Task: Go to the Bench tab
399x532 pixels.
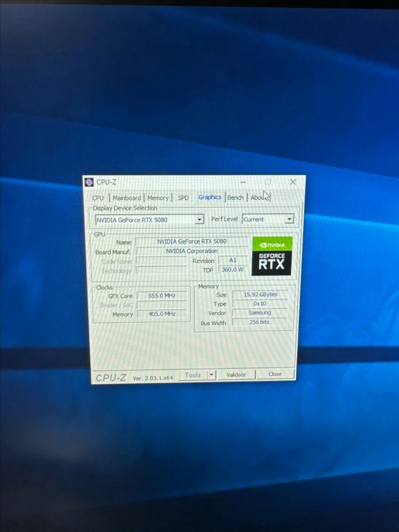Action: click(235, 198)
